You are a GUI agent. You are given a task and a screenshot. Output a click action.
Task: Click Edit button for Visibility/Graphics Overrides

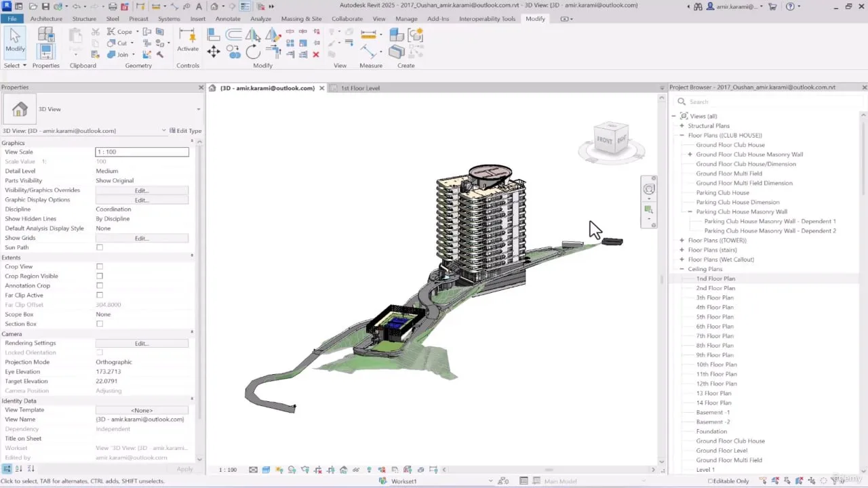[x=142, y=190]
